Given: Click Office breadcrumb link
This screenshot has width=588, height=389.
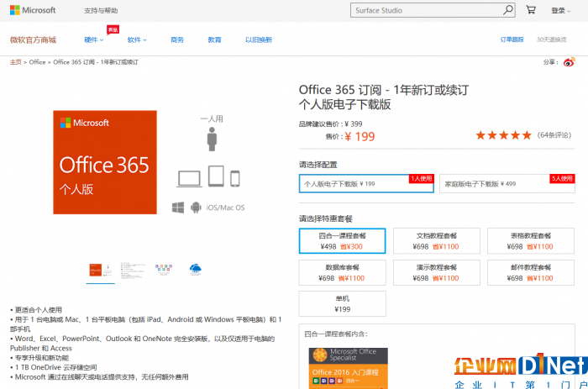Looking at the screenshot, I should coord(37,62).
